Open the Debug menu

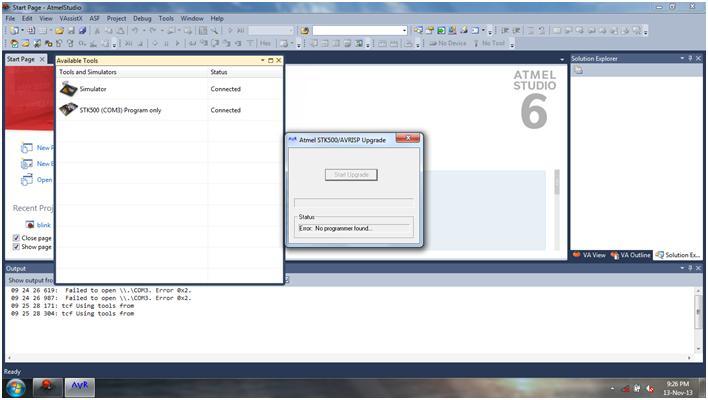pyautogui.click(x=142, y=18)
